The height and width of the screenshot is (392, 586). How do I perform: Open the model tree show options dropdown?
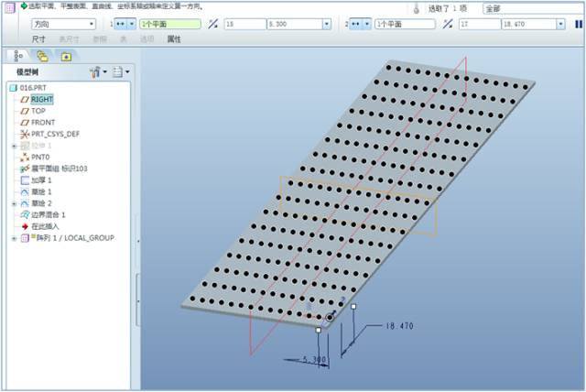(120, 71)
